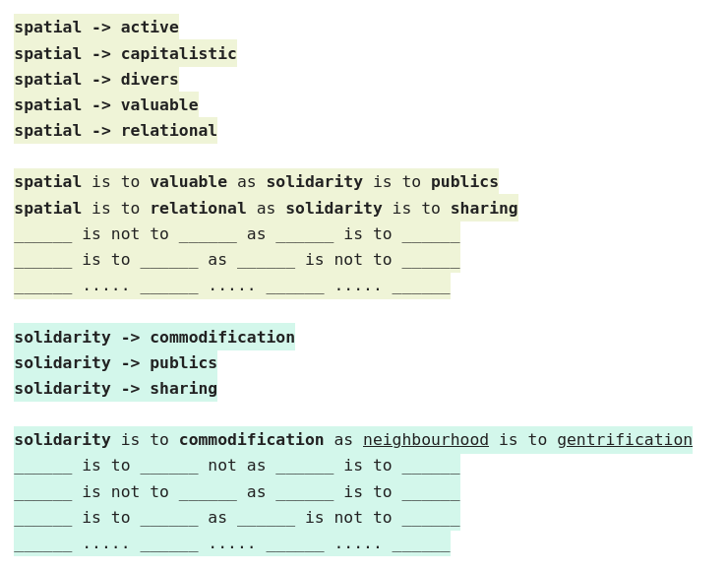Click the 'solidarity -> publics' line
This screenshot has width=728, height=571.
pyautogui.click(x=116, y=362)
